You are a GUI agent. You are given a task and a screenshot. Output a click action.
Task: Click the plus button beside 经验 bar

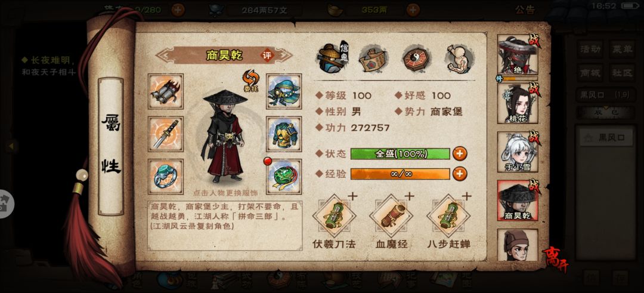point(460,174)
